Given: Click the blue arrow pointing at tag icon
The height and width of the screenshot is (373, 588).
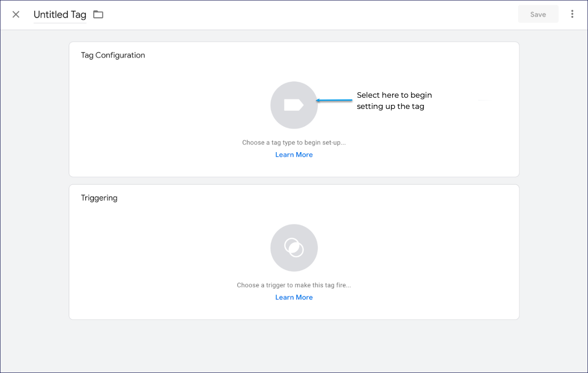Looking at the screenshot, I should (334, 100).
